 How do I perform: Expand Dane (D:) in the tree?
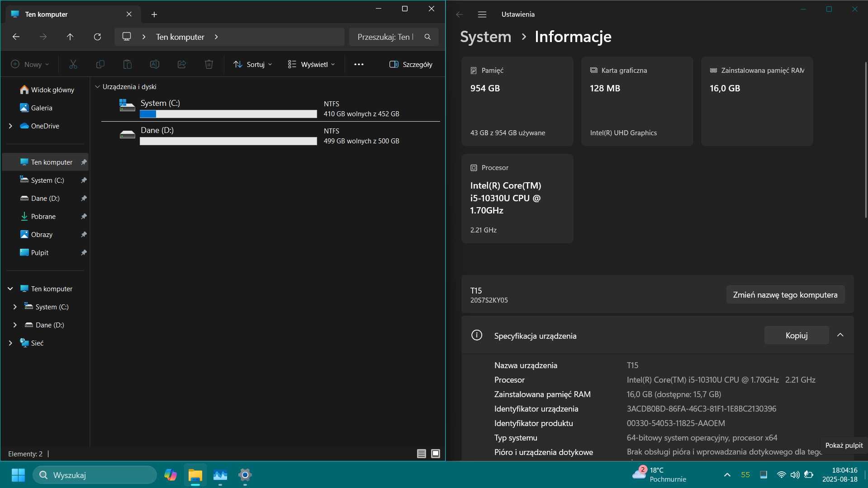(15, 325)
